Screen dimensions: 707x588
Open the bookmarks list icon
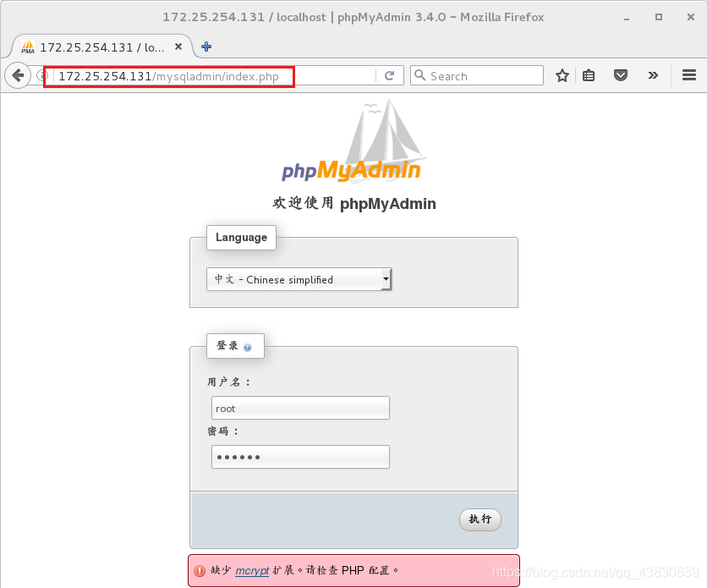click(x=589, y=75)
